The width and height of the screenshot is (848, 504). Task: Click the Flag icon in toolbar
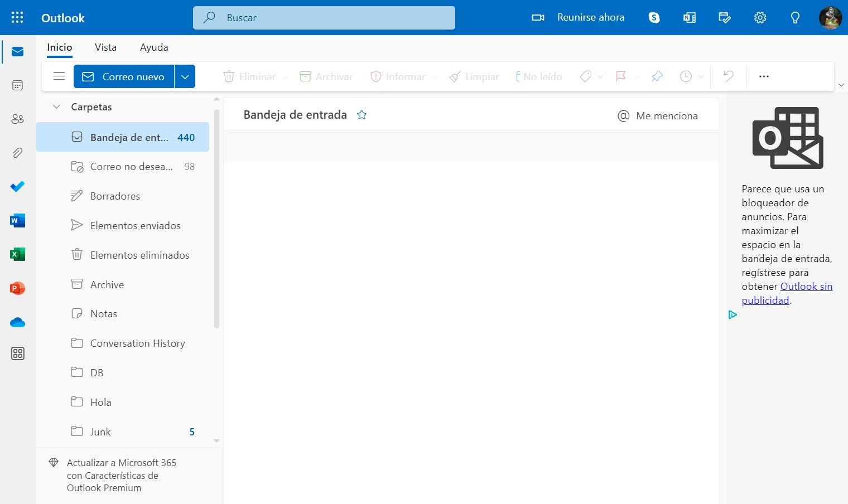(620, 76)
